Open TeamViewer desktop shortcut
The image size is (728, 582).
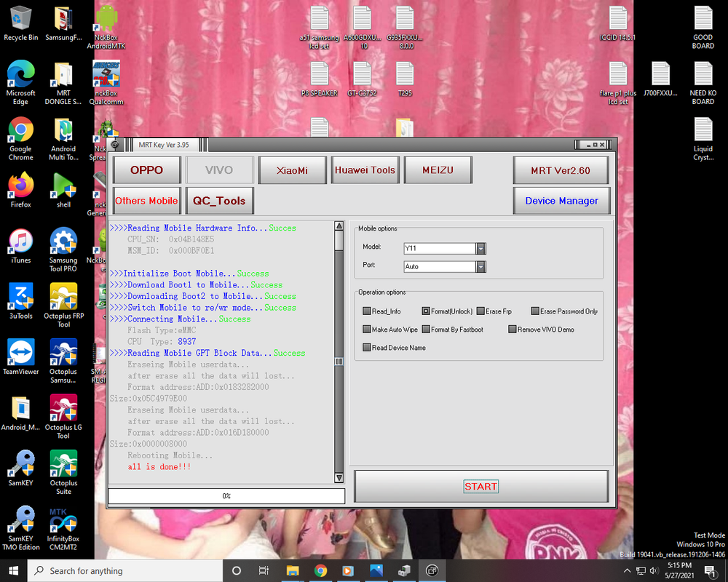20,356
